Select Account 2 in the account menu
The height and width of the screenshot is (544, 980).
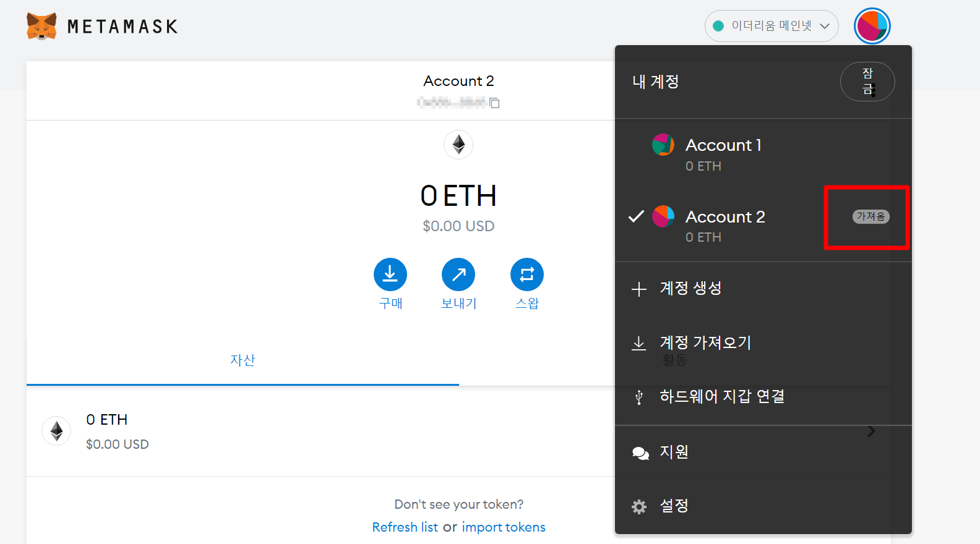(763, 226)
